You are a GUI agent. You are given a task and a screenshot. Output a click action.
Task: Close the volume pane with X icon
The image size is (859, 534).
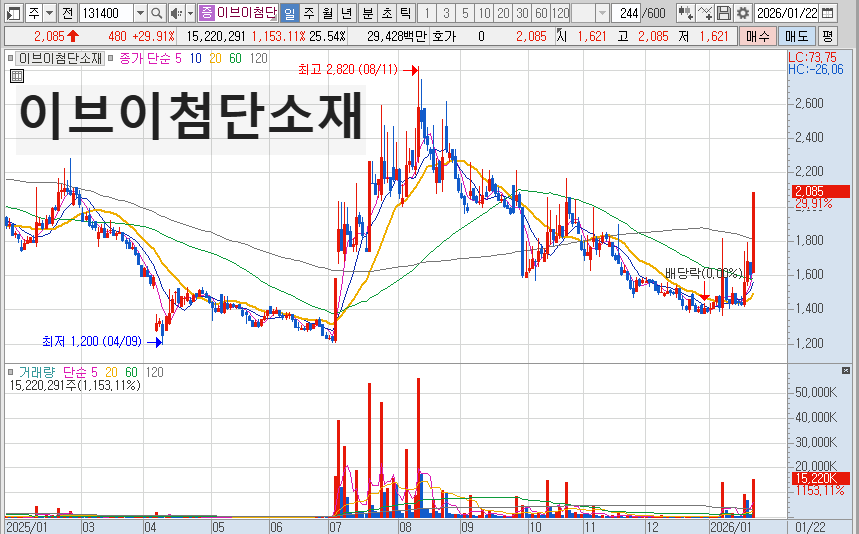point(846,371)
